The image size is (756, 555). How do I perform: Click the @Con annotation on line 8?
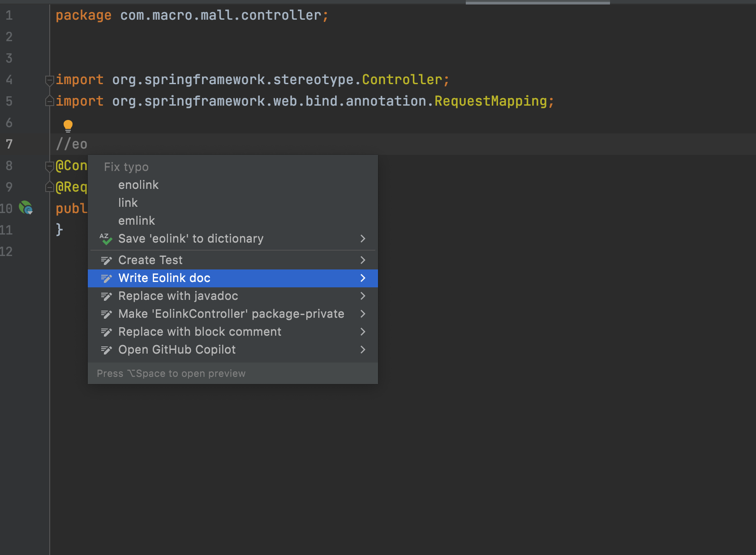click(72, 166)
